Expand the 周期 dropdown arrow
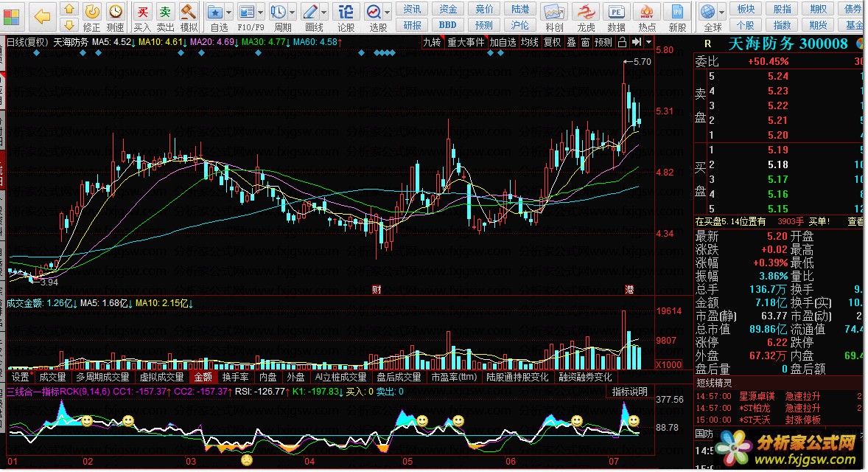The width and height of the screenshot is (868, 472). (x=292, y=13)
